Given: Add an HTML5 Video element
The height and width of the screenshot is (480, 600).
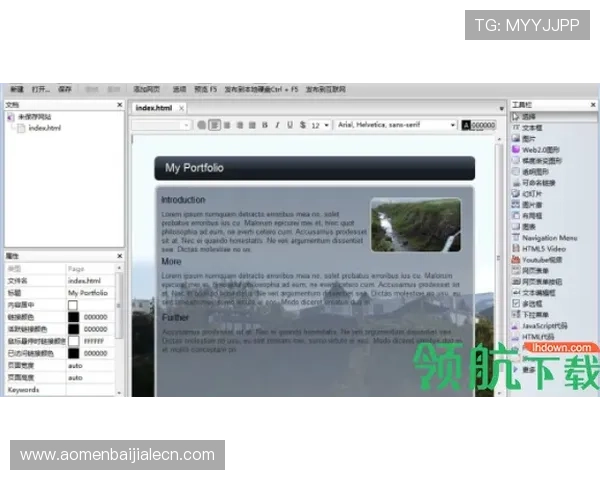Looking at the screenshot, I should pos(541,249).
